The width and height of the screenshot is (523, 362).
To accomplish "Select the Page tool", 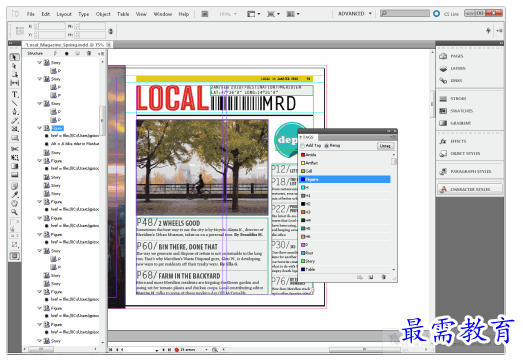I will click(x=15, y=74).
